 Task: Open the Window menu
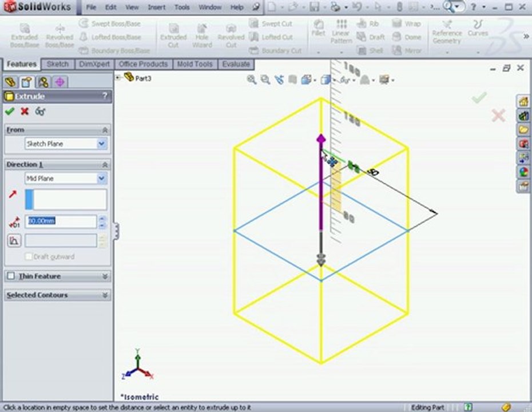pos(210,7)
